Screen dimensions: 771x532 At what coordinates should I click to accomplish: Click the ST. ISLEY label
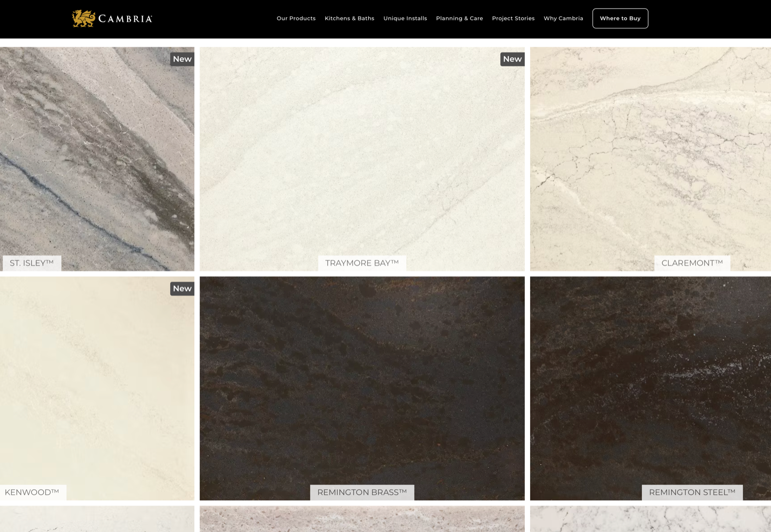(x=32, y=263)
